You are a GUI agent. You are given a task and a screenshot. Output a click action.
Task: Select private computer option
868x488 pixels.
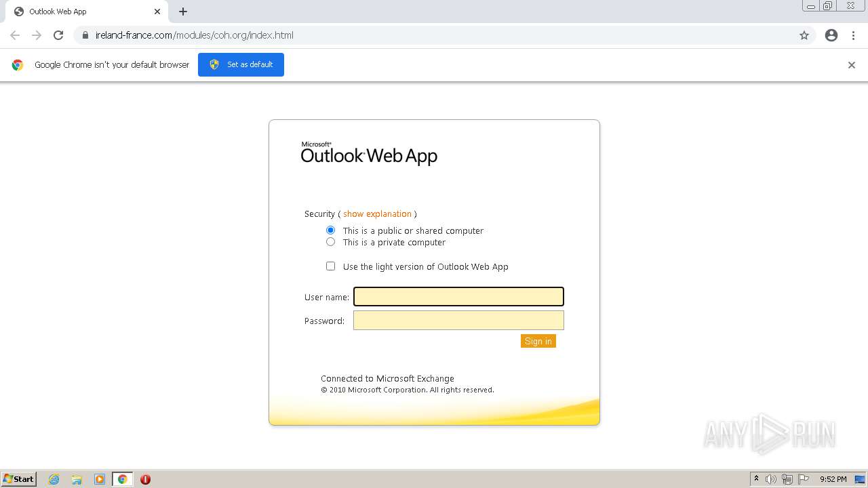(x=330, y=242)
